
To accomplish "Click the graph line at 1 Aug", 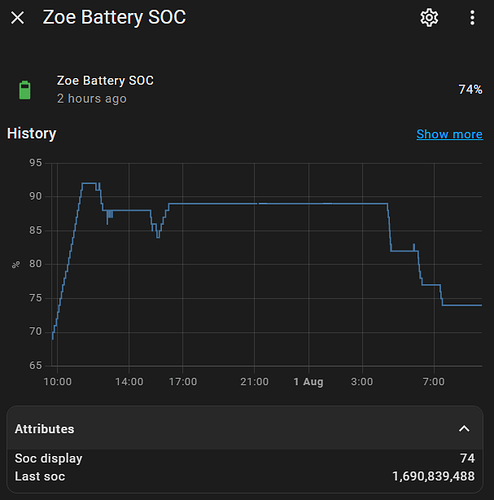I will click(309, 203).
